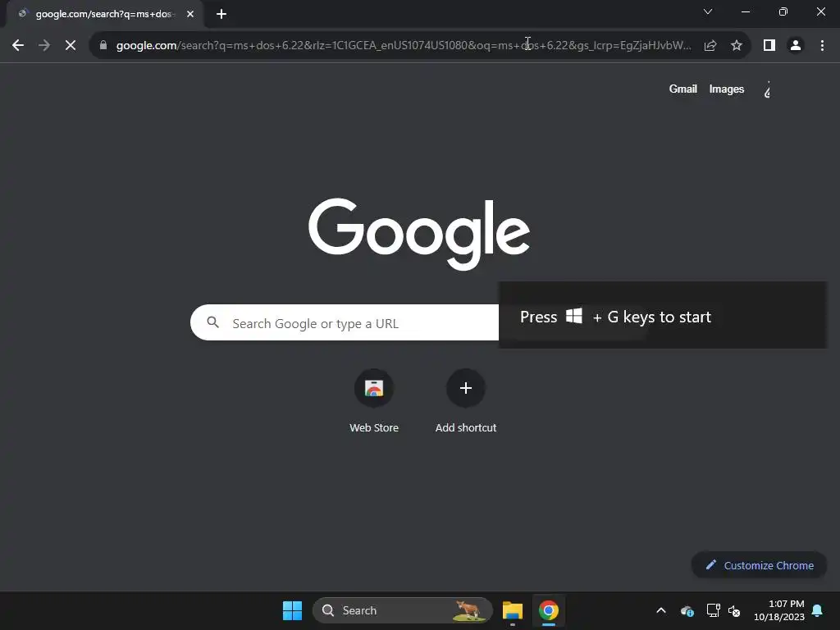This screenshot has height=630, width=840.
Task: Open network status tray icon
Action: click(x=713, y=610)
